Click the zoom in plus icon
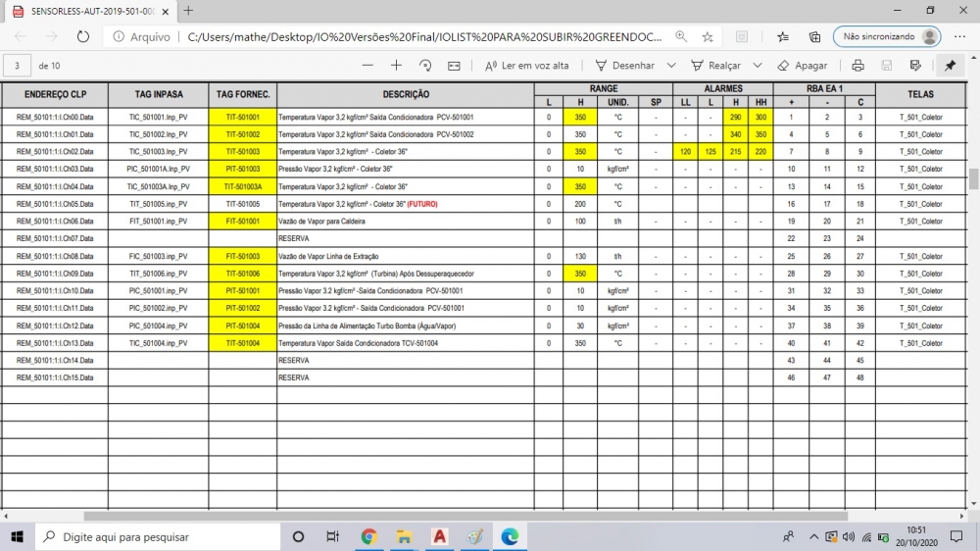 396,65
